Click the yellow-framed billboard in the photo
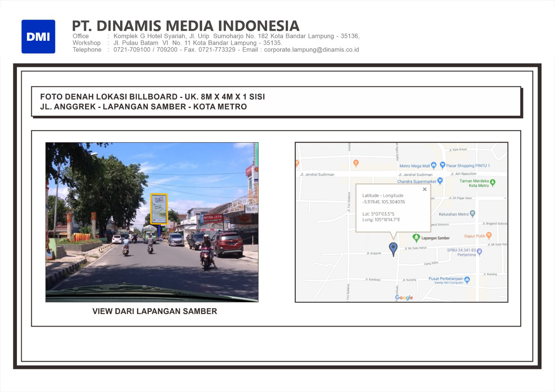The image size is (555, 392). [159, 209]
